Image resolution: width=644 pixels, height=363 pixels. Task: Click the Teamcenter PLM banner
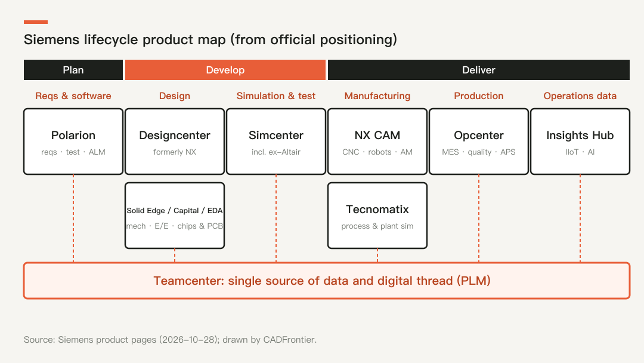[327, 281]
